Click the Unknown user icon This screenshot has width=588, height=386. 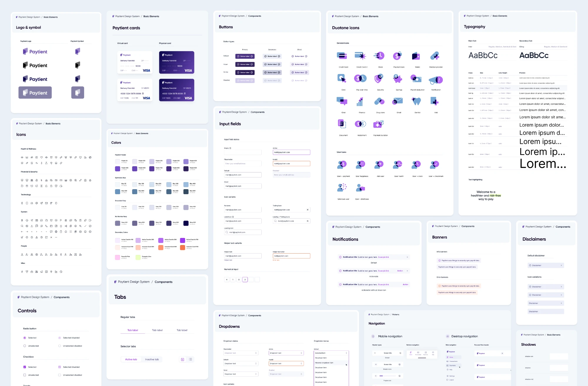coord(342,187)
